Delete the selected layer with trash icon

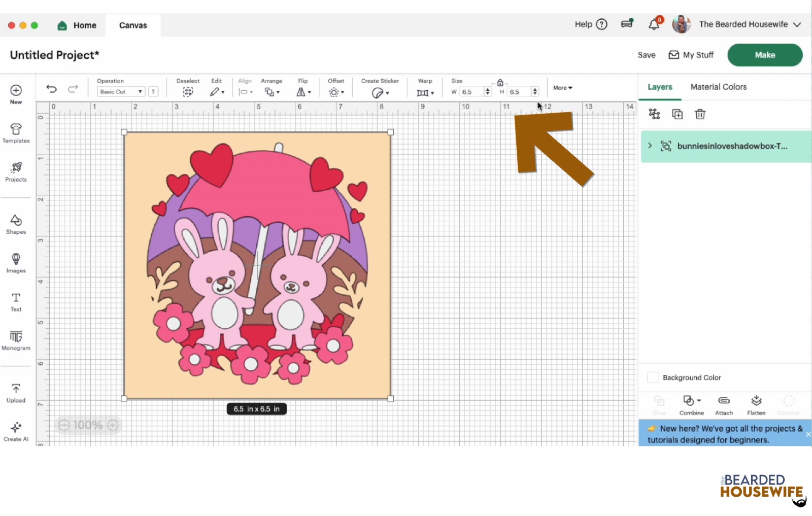(x=700, y=114)
